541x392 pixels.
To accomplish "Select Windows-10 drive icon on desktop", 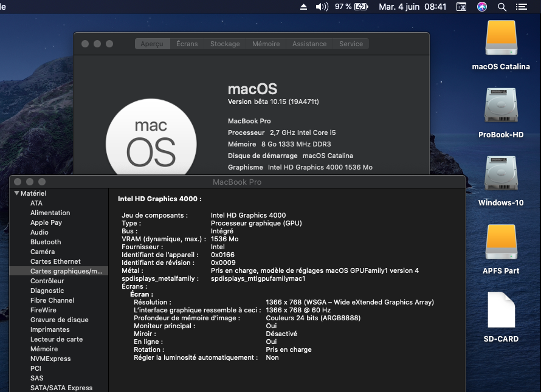I will 501,173.
